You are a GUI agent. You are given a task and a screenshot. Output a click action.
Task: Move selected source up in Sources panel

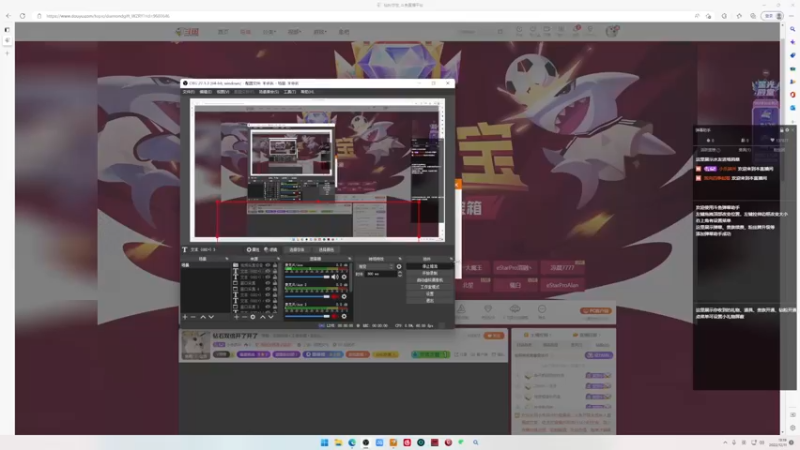[x=263, y=317]
